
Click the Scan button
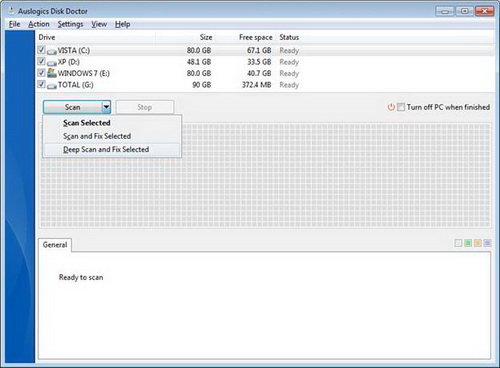(73, 107)
